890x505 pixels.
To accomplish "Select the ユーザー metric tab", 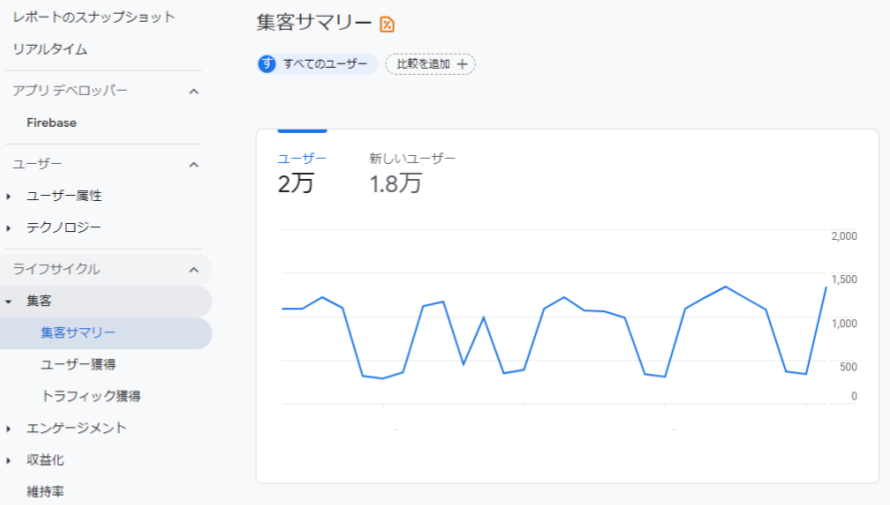I will (x=301, y=173).
